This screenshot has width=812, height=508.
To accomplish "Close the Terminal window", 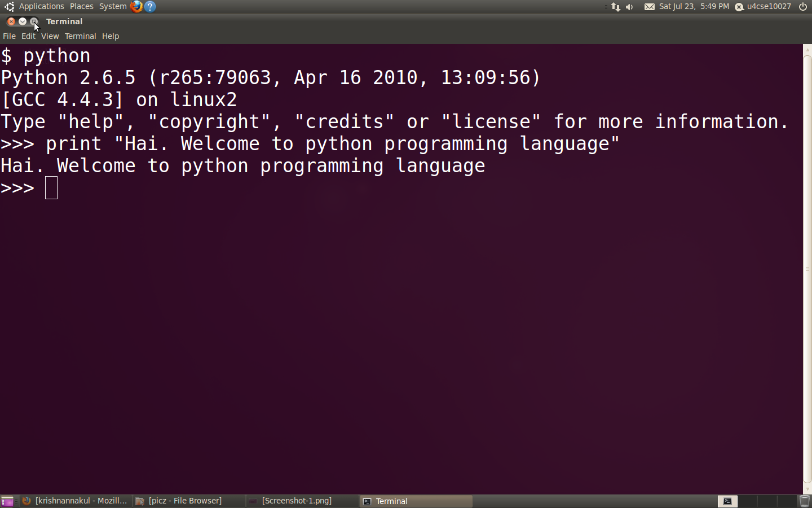I will point(11,21).
